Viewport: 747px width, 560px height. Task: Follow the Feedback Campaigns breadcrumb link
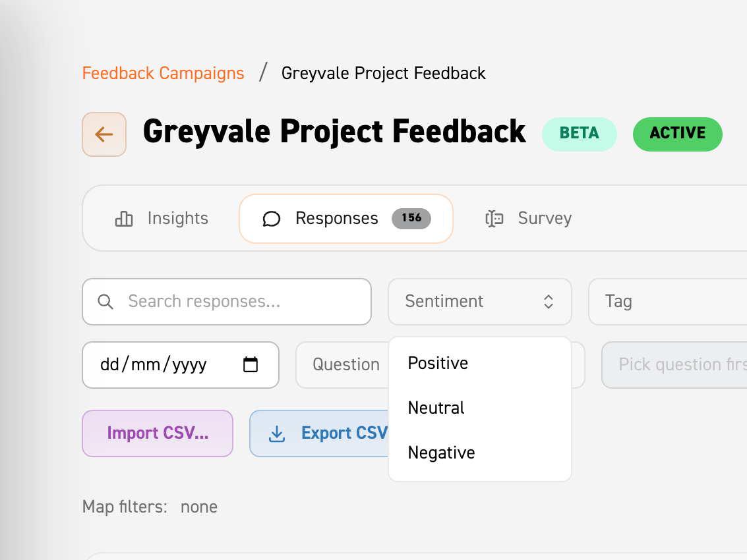click(163, 73)
